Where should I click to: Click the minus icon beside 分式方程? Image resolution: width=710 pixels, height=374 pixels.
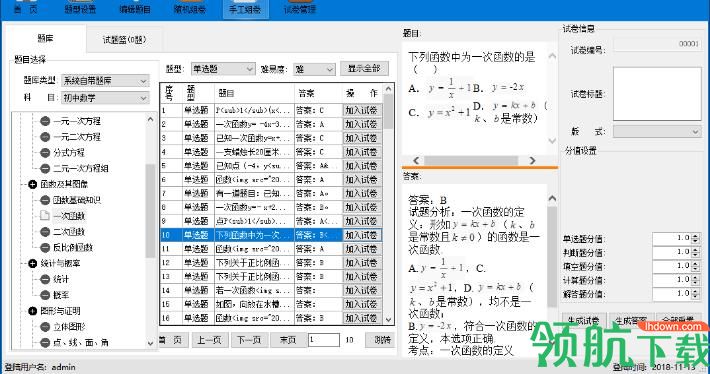[x=45, y=153]
